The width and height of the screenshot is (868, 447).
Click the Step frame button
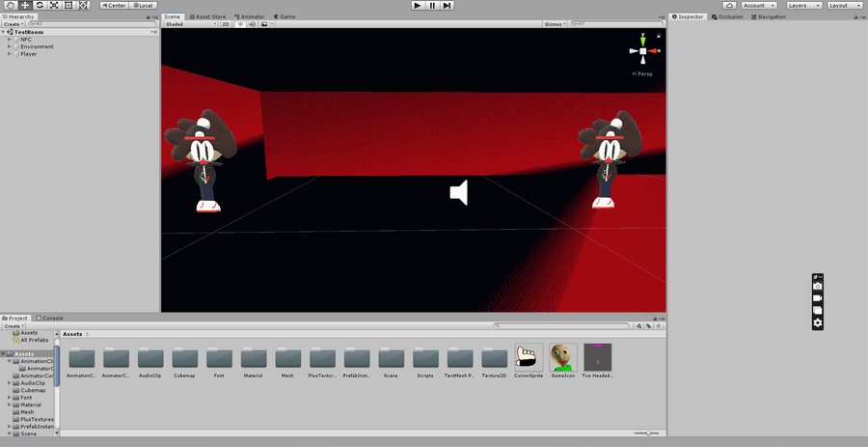coord(447,5)
